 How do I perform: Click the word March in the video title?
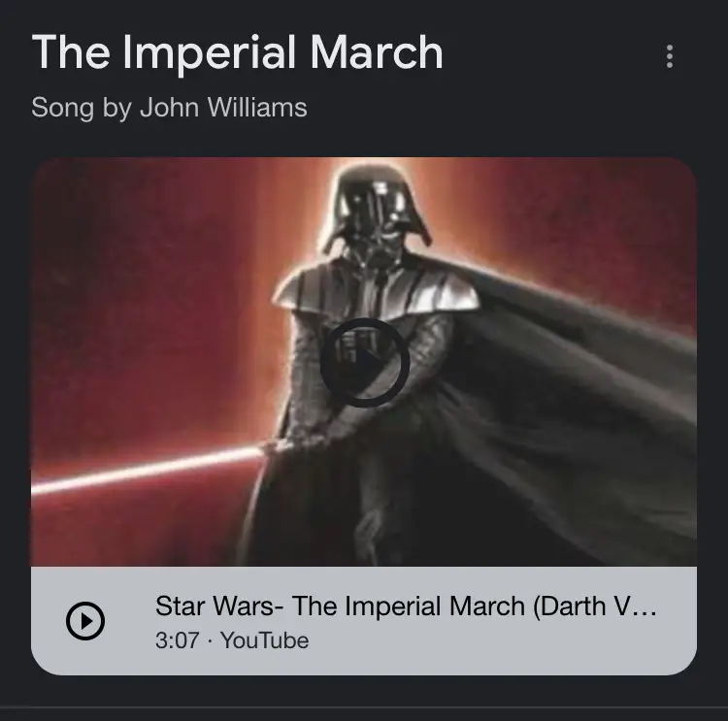pyautogui.click(x=487, y=606)
